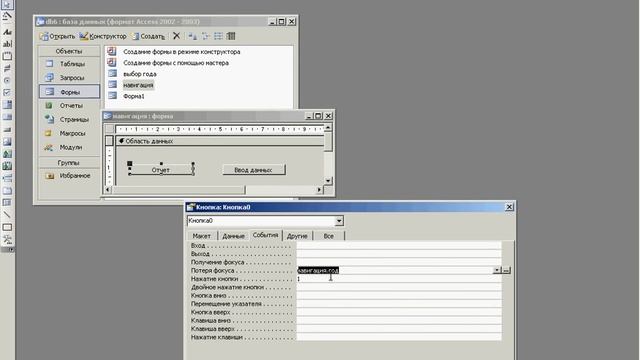This screenshot has height=360, width=640.
Task: Switch to the События tab
Action: [x=265, y=235]
